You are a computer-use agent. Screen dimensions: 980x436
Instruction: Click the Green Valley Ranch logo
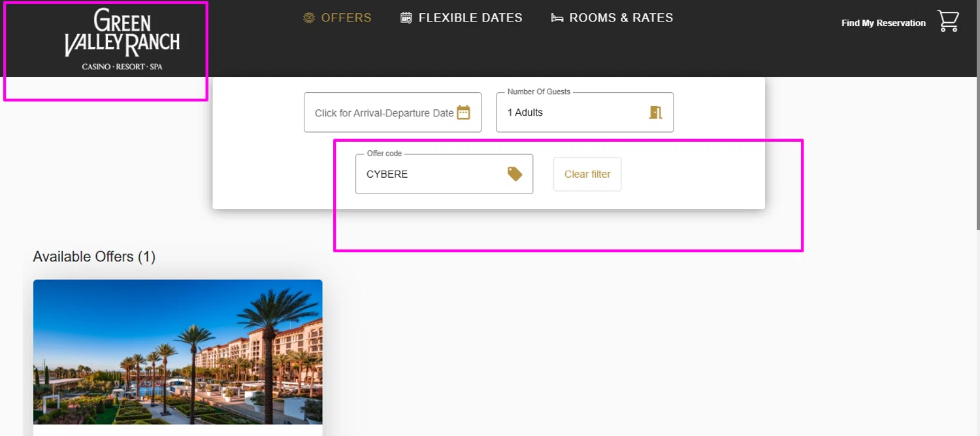(122, 39)
